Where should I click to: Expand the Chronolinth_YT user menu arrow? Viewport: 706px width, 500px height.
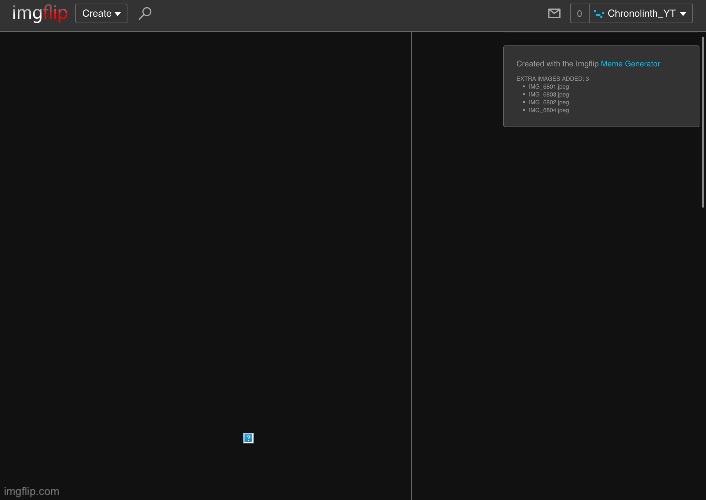683,14
